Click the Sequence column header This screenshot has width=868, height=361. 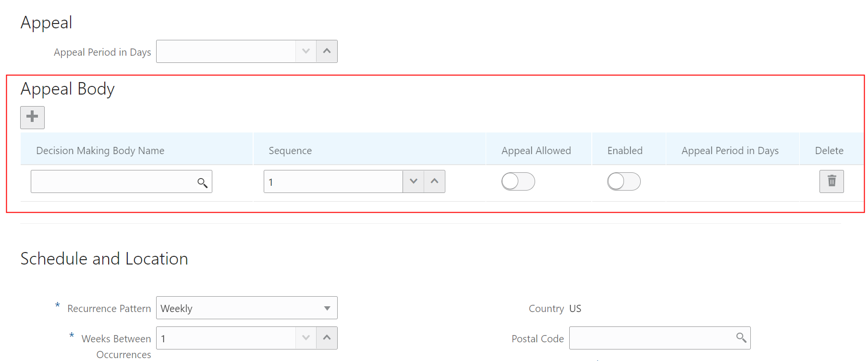290,151
